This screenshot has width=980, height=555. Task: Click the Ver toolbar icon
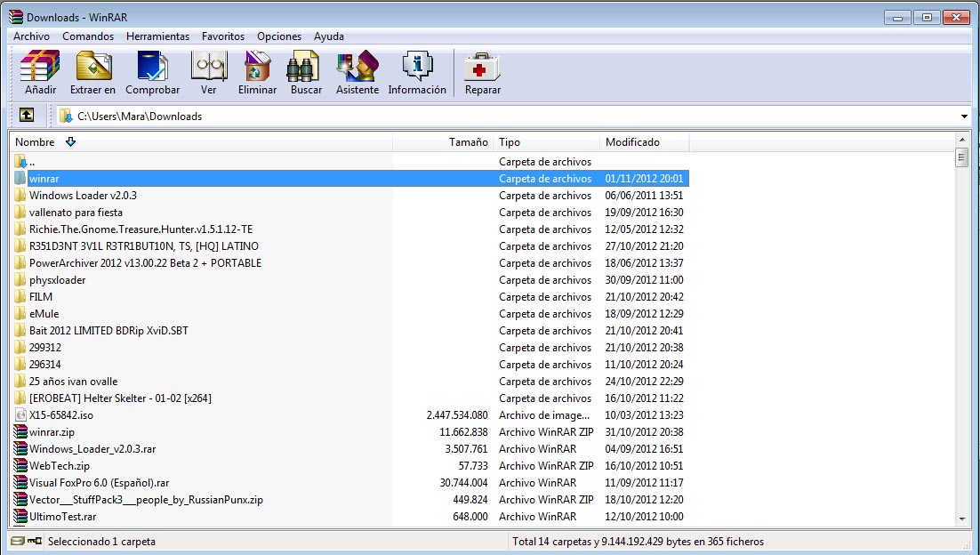pyautogui.click(x=209, y=66)
